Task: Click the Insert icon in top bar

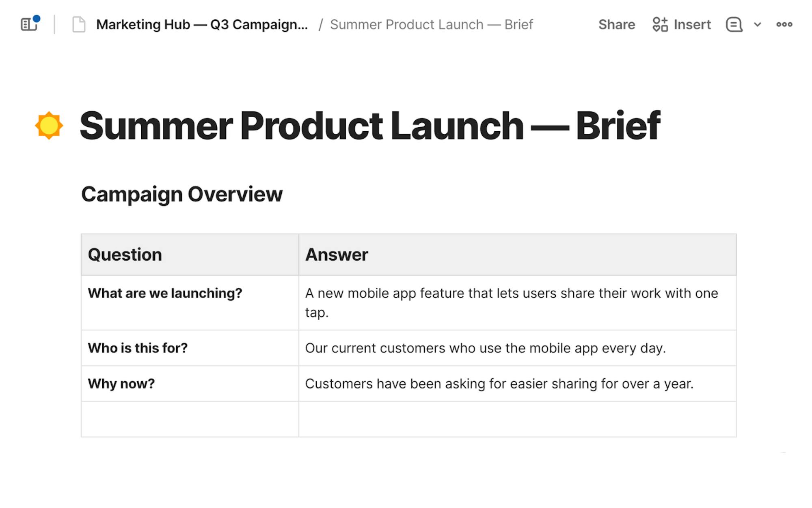Action: point(660,24)
